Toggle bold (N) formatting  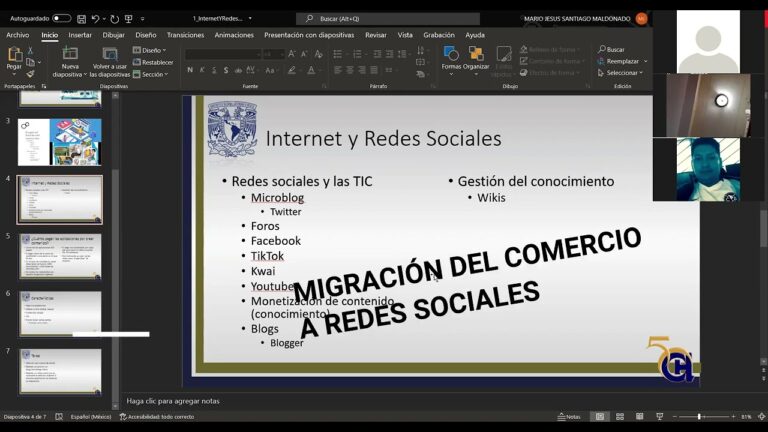[x=190, y=71]
